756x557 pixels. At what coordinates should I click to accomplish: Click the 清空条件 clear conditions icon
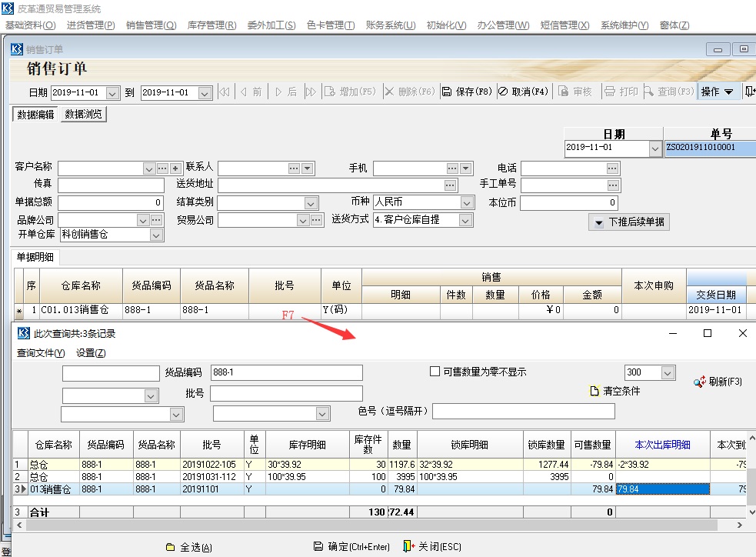(594, 391)
